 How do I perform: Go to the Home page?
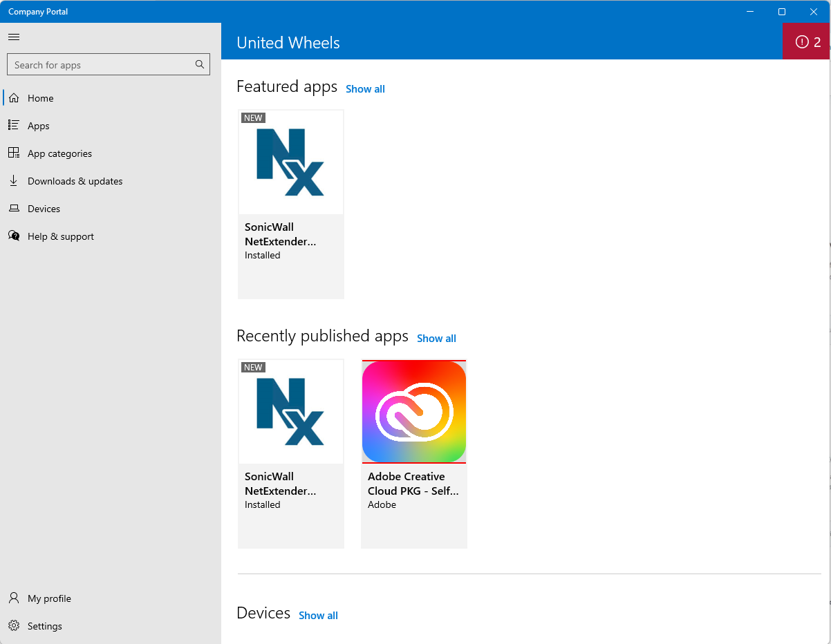point(111,98)
